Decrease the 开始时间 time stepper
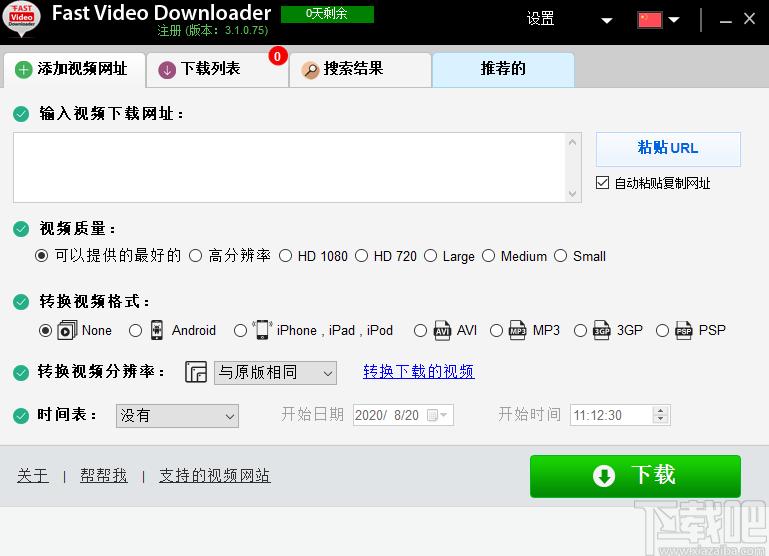This screenshot has width=769, height=556. [661, 419]
